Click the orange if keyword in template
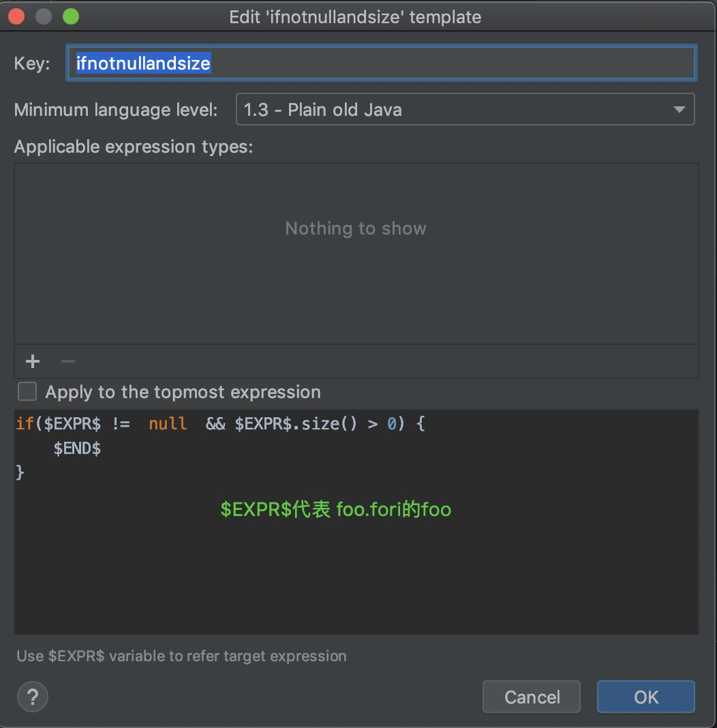The width and height of the screenshot is (717, 728). (25, 423)
